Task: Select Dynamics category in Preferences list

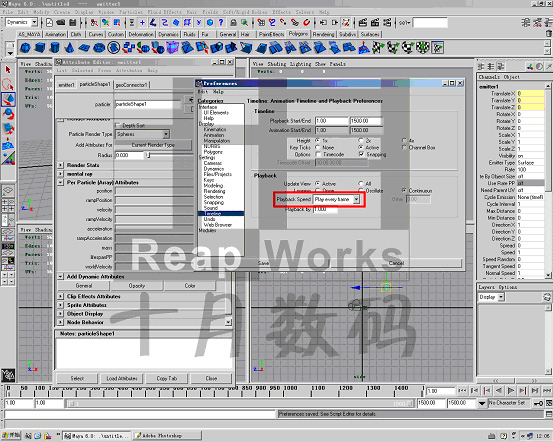Action: coord(213,169)
